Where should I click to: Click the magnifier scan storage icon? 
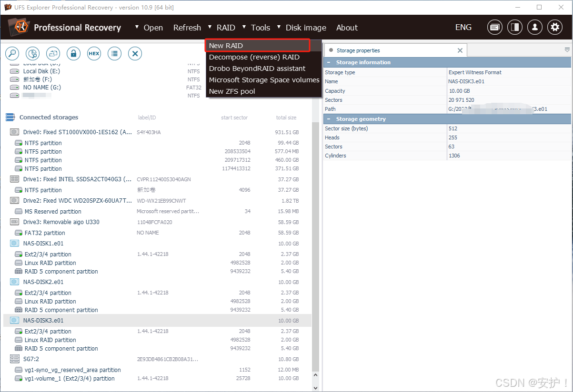tap(12, 54)
